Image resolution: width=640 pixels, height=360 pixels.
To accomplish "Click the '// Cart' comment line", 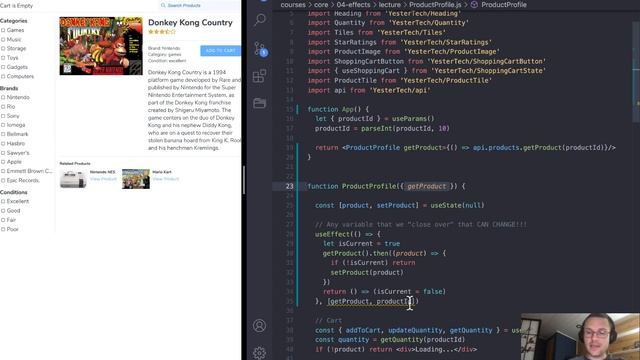I will coord(329,320).
